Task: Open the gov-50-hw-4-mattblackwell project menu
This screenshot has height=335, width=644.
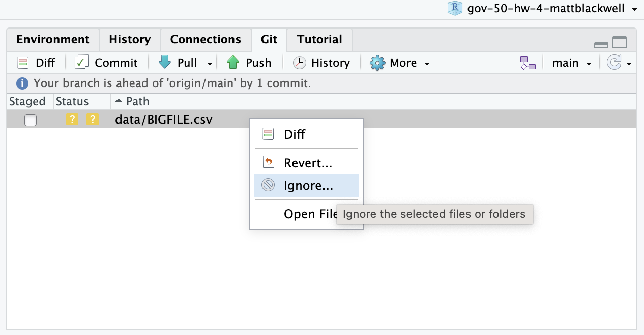Action: click(542, 9)
